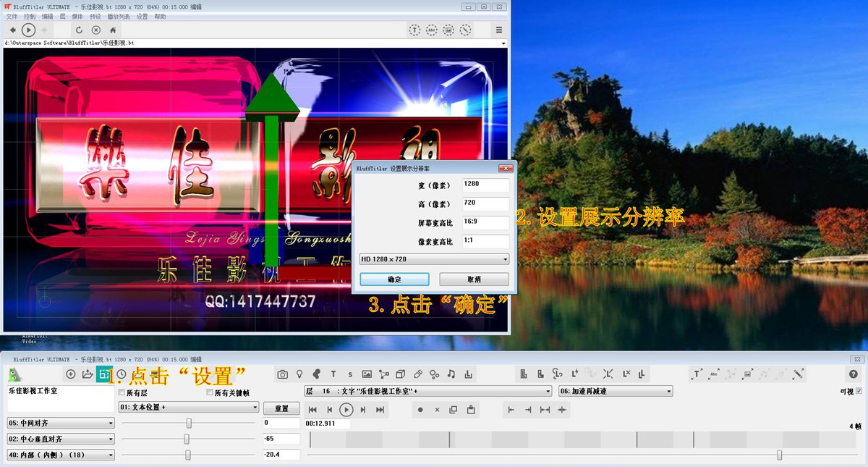Open the 设置 menu in the menu bar
The image size is (868, 467).
point(142,16)
